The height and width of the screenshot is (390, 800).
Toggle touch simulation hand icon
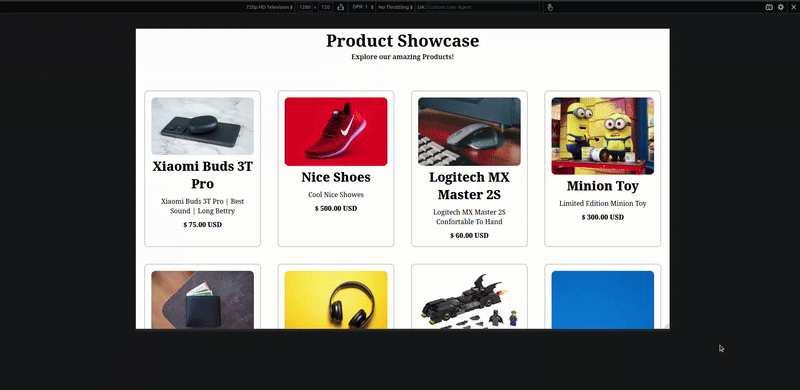point(550,7)
